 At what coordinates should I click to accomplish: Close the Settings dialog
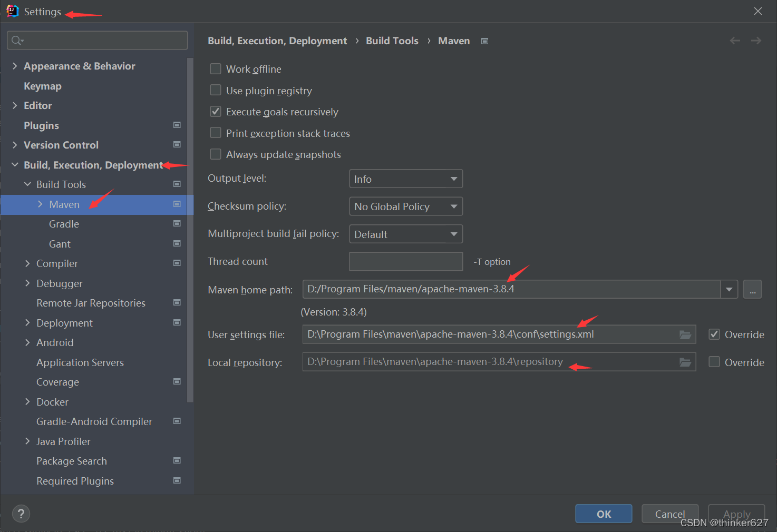pyautogui.click(x=758, y=11)
